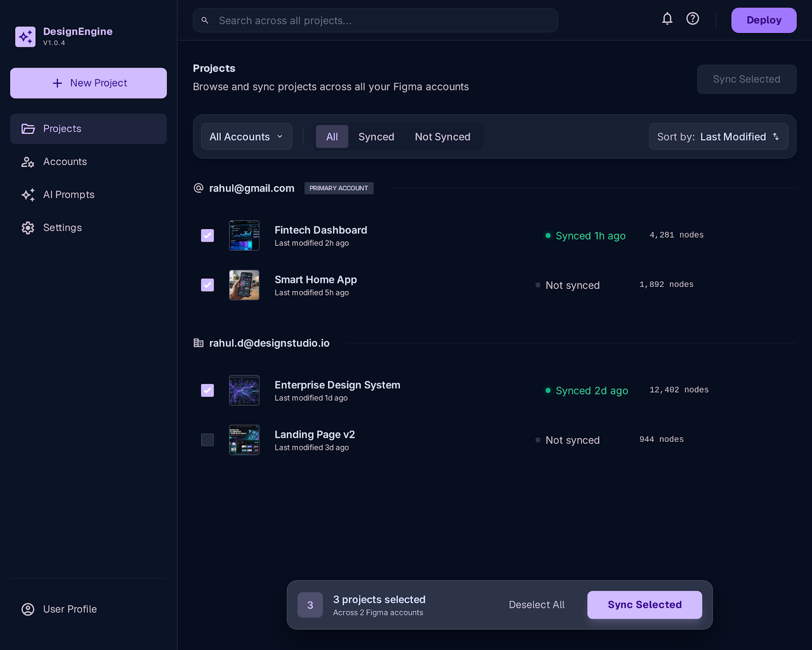The height and width of the screenshot is (650, 812).
Task: Click the 4,281 nodes value
Action: pos(676,235)
